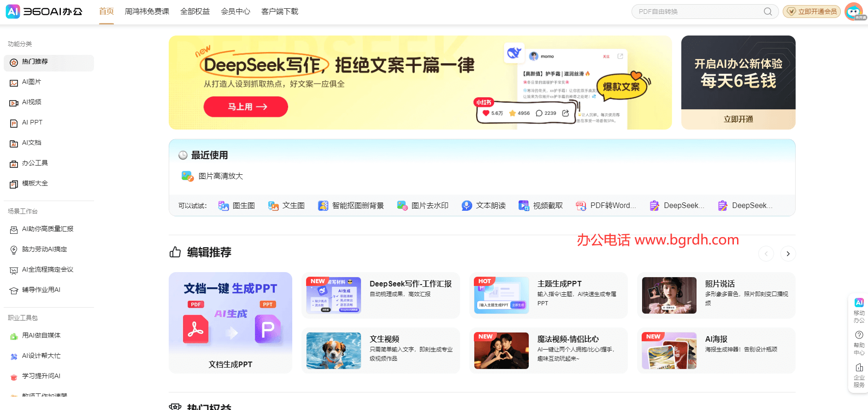Go to previous 编辑推荐 page arrow
Screen dimensions: 868x410
tap(766, 254)
